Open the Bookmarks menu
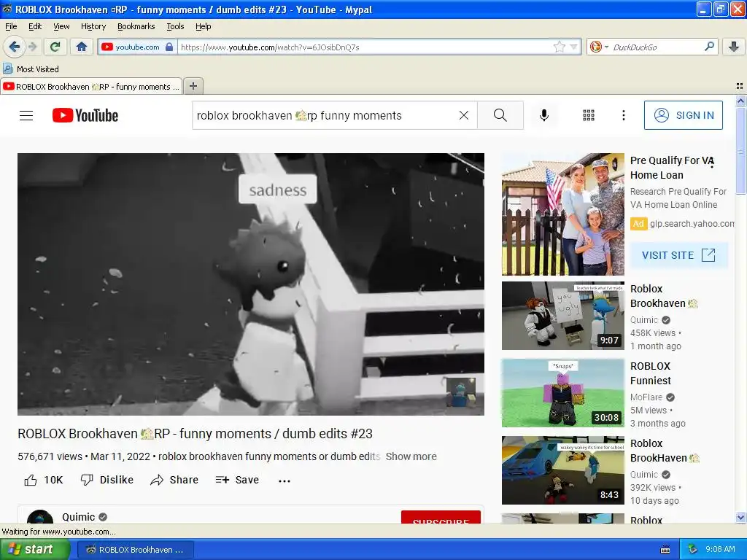 click(136, 27)
